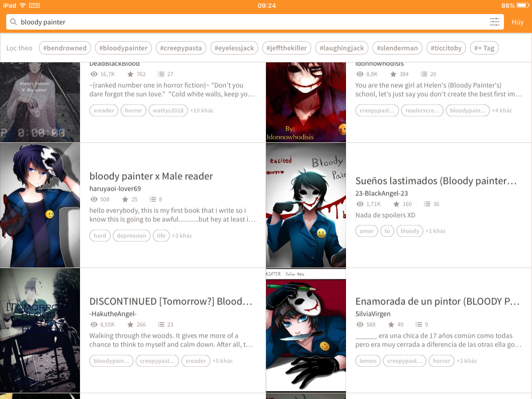
Task: View author 23-BlackAngel-23
Action: tap(382, 193)
